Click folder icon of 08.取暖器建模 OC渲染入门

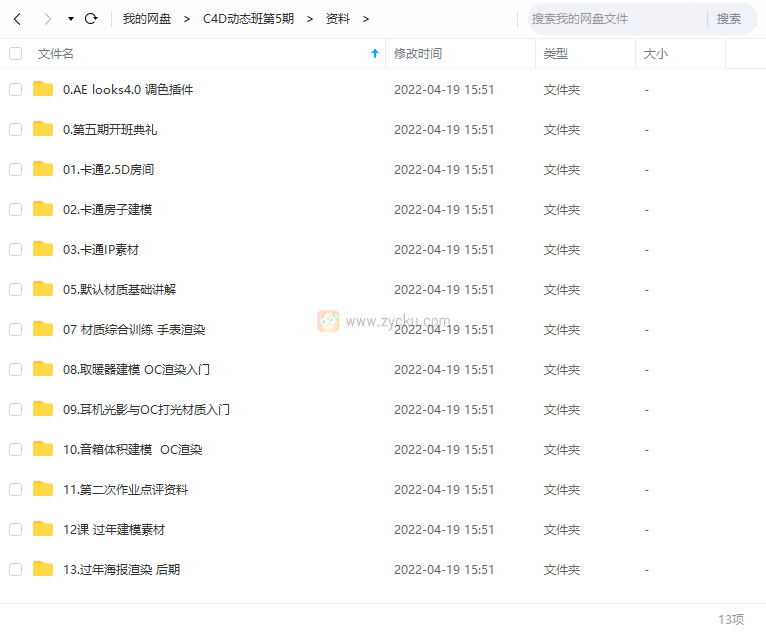(43, 369)
